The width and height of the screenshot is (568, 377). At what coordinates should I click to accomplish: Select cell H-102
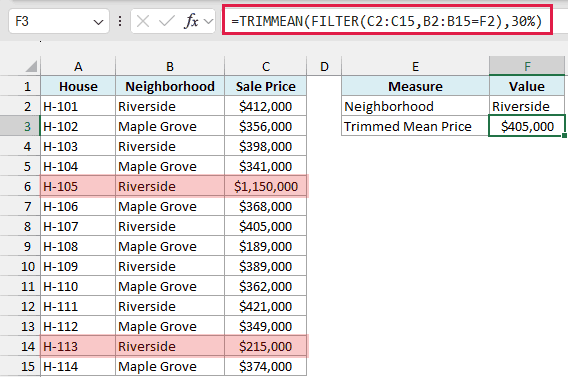78,126
